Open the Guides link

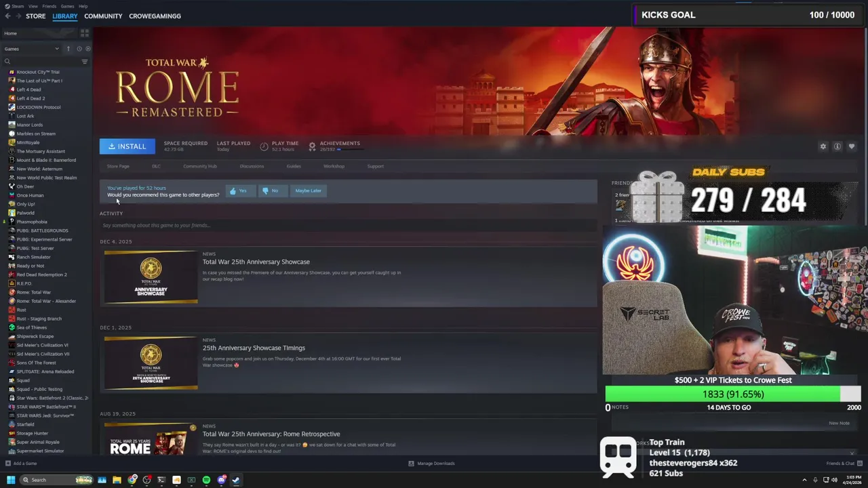coord(294,166)
